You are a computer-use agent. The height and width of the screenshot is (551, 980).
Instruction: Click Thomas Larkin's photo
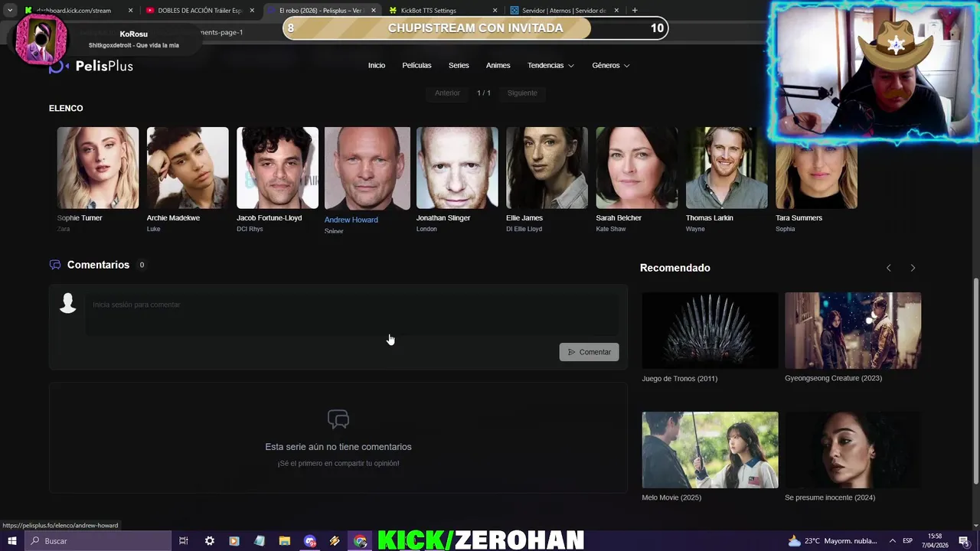click(727, 168)
